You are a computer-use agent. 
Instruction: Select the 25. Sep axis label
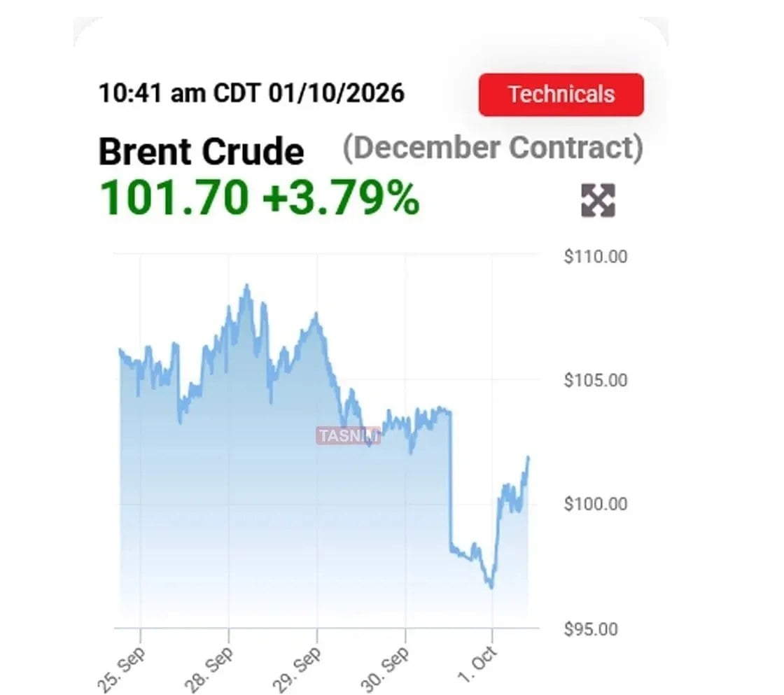click(122, 669)
